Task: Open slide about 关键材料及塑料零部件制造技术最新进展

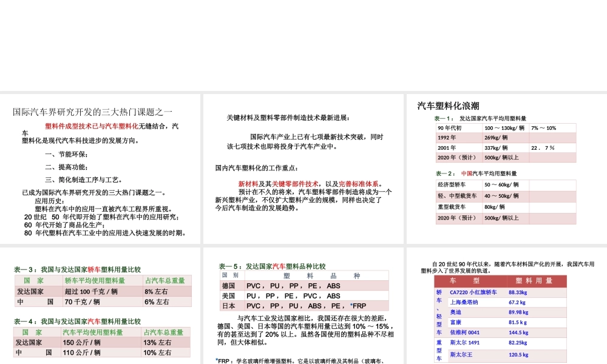Action: tap(303, 169)
